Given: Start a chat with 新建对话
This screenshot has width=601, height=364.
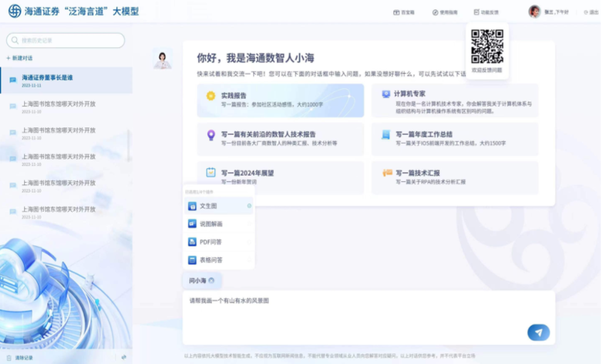Looking at the screenshot, I should click(19, 58).
